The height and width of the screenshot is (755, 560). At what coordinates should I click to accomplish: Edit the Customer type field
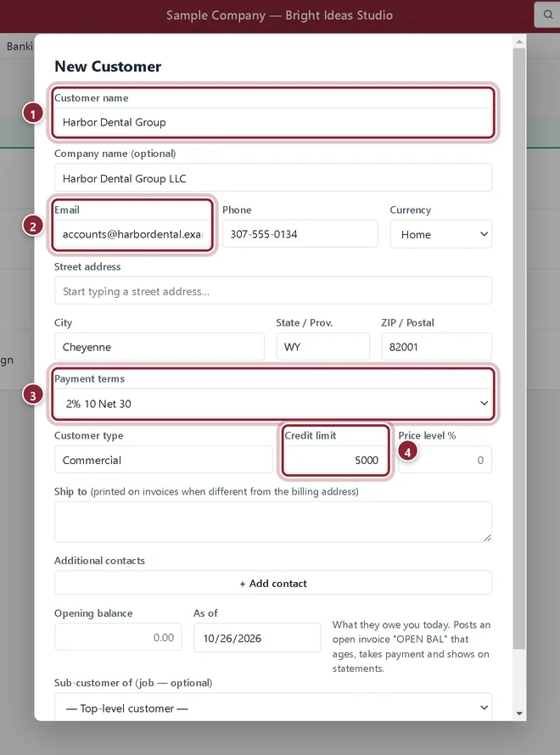(x=164, y=460)
